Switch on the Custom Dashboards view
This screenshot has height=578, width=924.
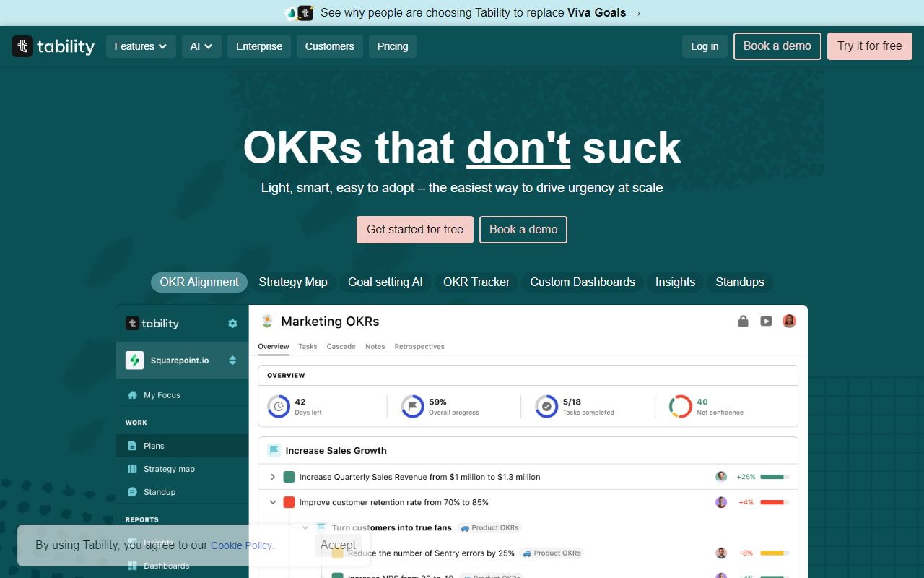(x=582, y=282)
